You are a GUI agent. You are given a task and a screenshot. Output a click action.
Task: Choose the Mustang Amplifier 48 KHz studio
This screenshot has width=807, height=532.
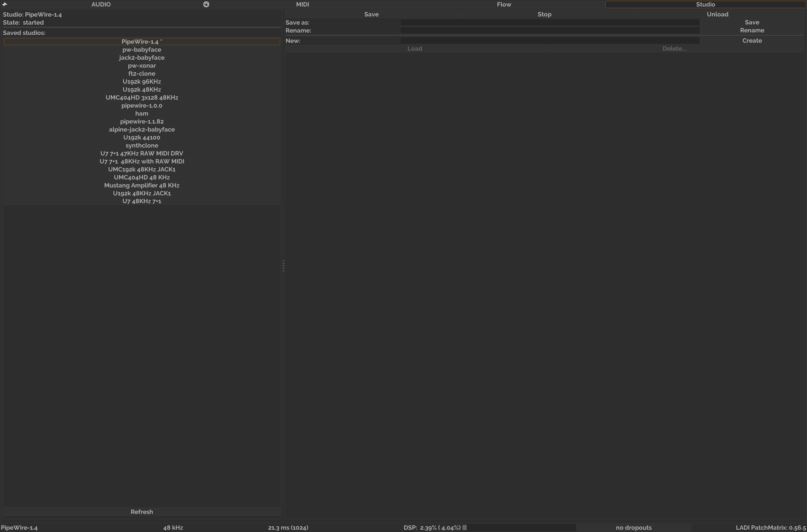(141, 185)
